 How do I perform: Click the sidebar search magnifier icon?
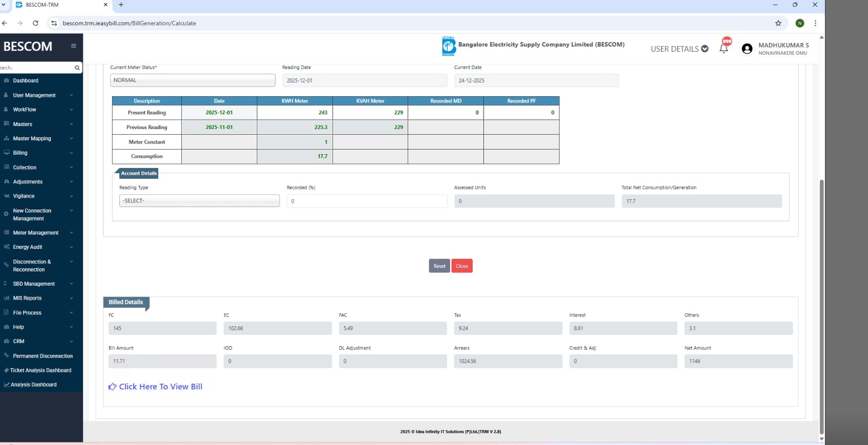coord(77,68)
